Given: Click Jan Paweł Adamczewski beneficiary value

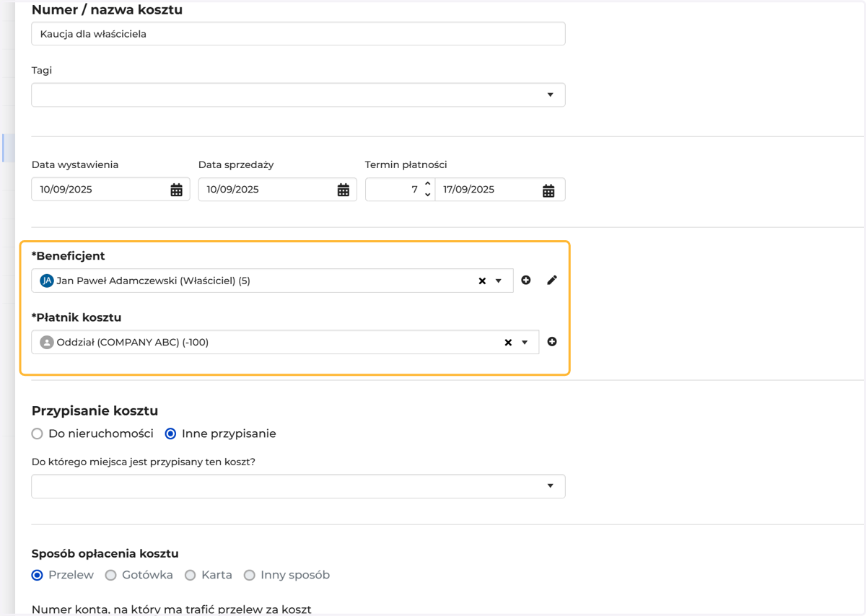Looking at the screenshot, I should pos(153,281).
